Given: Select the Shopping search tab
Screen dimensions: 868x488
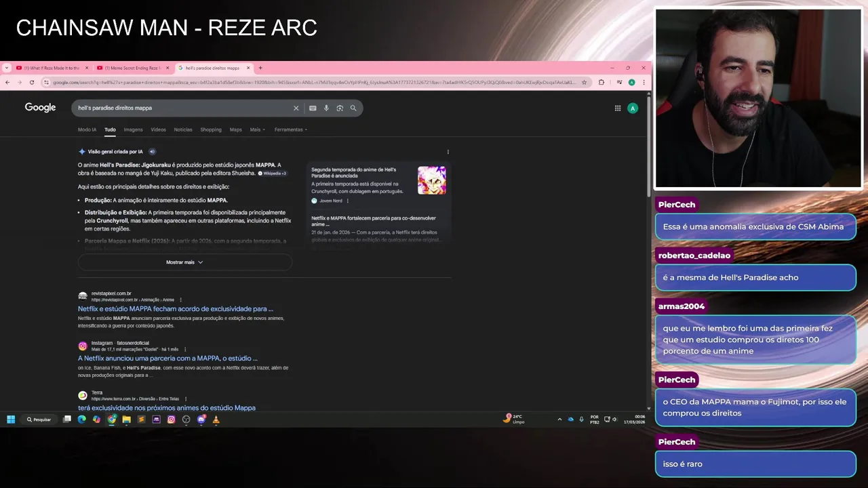Looking at the screenshot, I should tap(211, 129).
